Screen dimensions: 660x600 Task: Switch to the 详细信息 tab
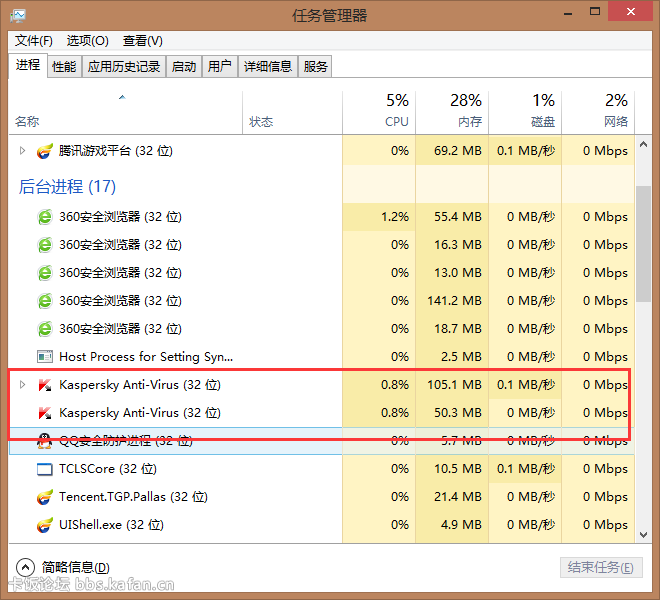[268, 67]
